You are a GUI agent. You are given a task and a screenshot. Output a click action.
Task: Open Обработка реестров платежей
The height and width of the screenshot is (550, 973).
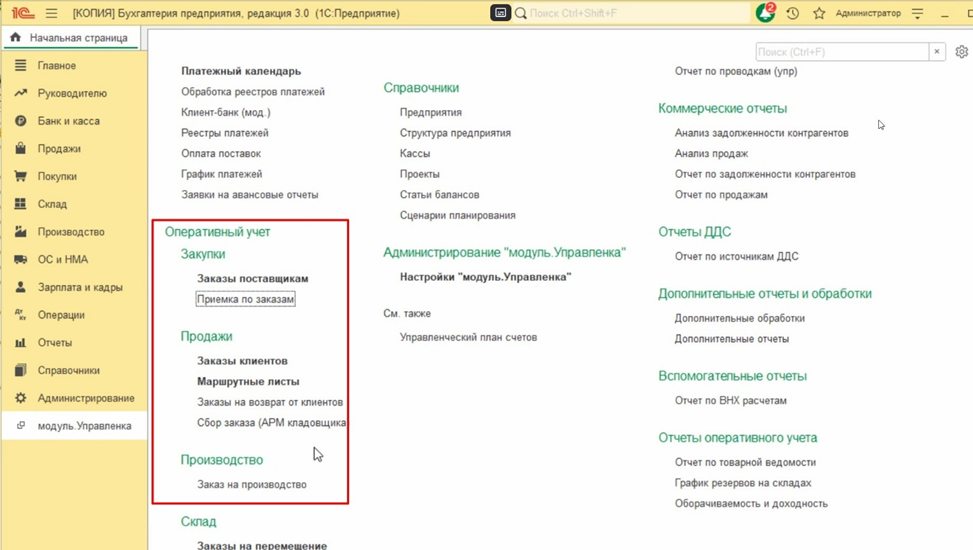(x=253, y=92)
